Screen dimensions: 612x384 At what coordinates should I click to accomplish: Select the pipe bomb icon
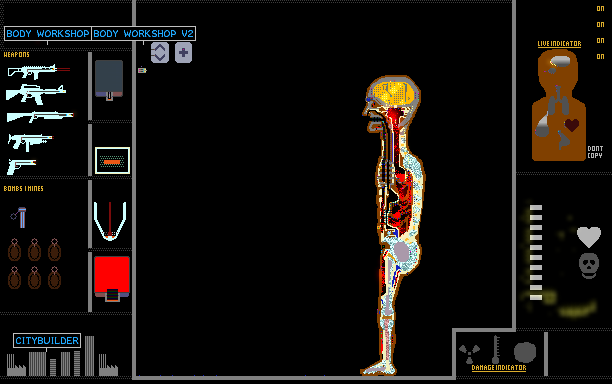coord(19,217)
